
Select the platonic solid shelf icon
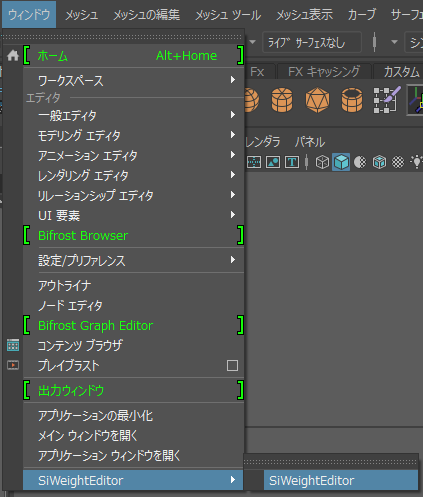(x=317, y=100)
